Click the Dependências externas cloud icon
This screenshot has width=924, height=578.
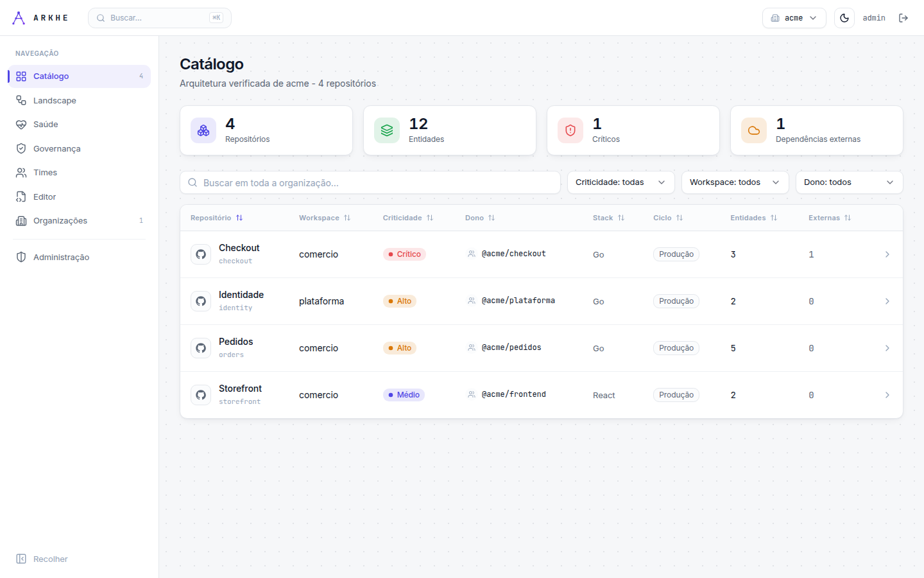pyautogui.click(x=754, y=130)
